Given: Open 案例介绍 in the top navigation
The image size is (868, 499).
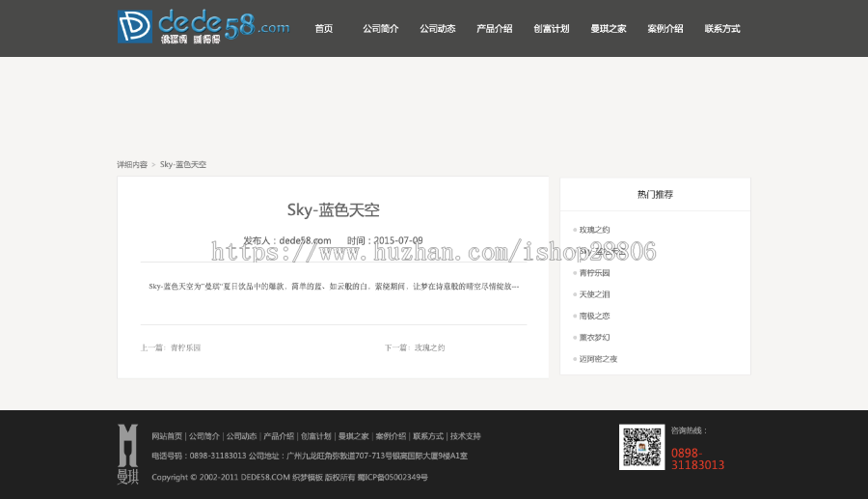Looking at the screenshot, I should tap(665, 28).
